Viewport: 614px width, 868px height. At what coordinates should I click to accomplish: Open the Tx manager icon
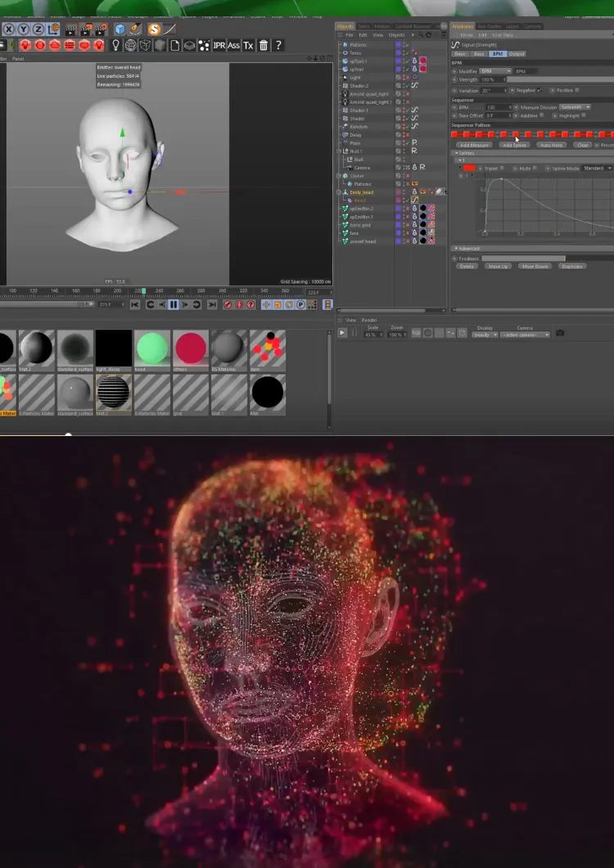(x=248, y=46)
